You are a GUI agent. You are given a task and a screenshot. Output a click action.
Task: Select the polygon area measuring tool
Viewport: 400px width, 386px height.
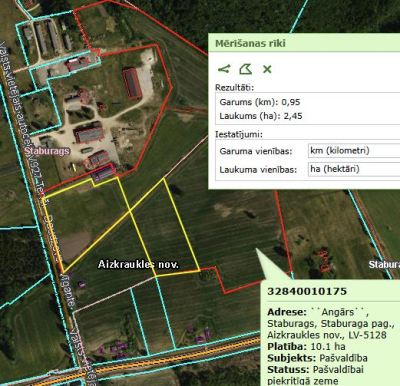pyautogui.click(x=245, y=69)
